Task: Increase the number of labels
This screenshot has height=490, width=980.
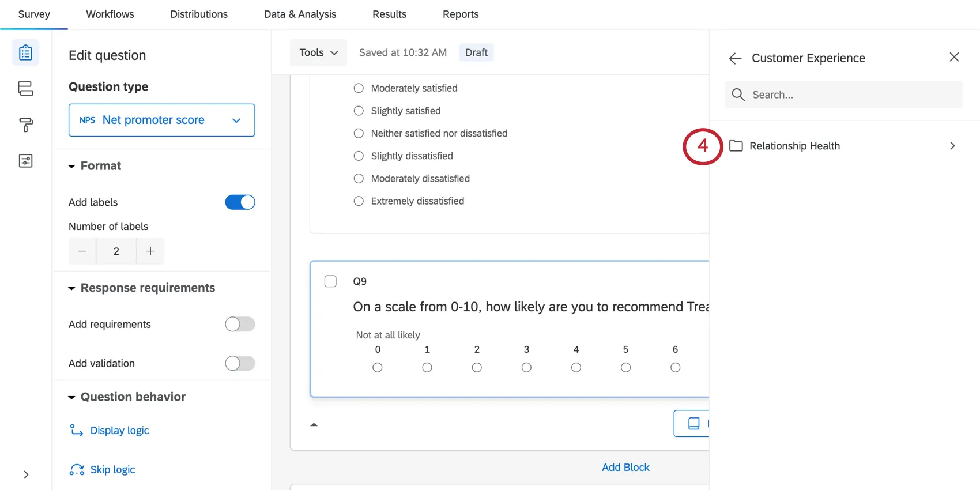Action: tap(150, 251)
